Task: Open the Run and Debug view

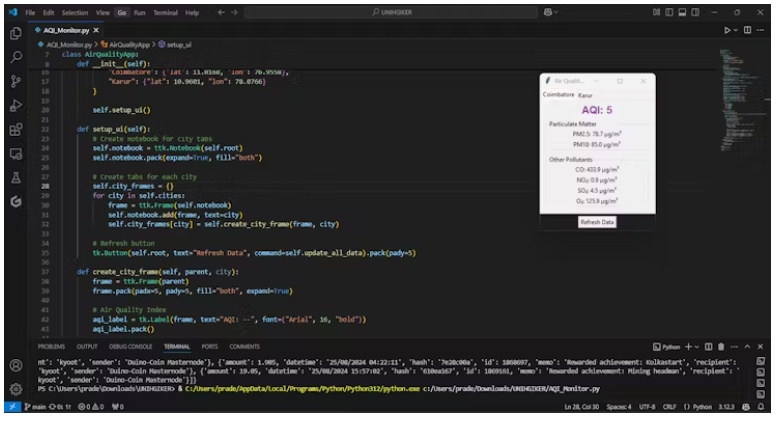Action: click(15, 105)
